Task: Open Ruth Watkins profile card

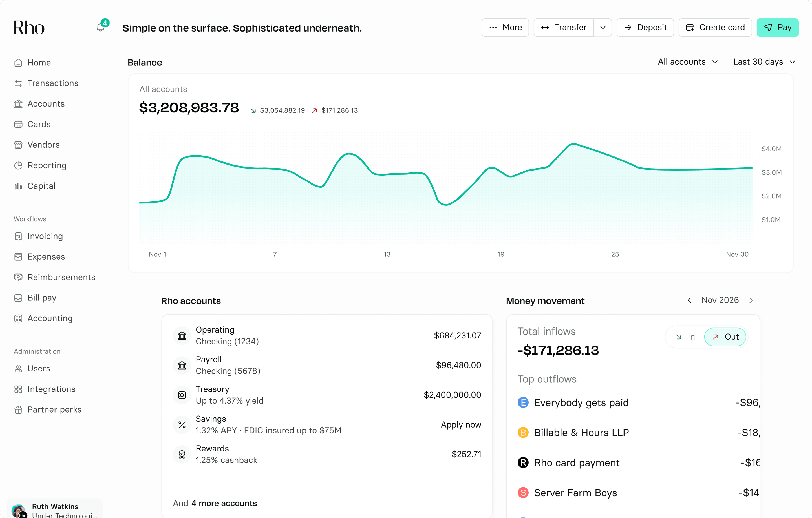Action: click(x=55, y=509)
